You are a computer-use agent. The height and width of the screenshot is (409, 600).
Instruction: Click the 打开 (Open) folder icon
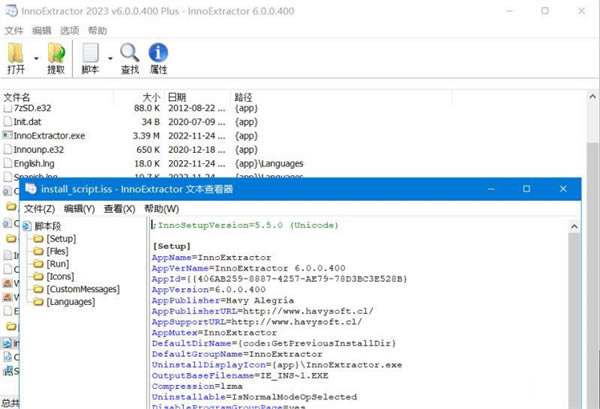16,54
